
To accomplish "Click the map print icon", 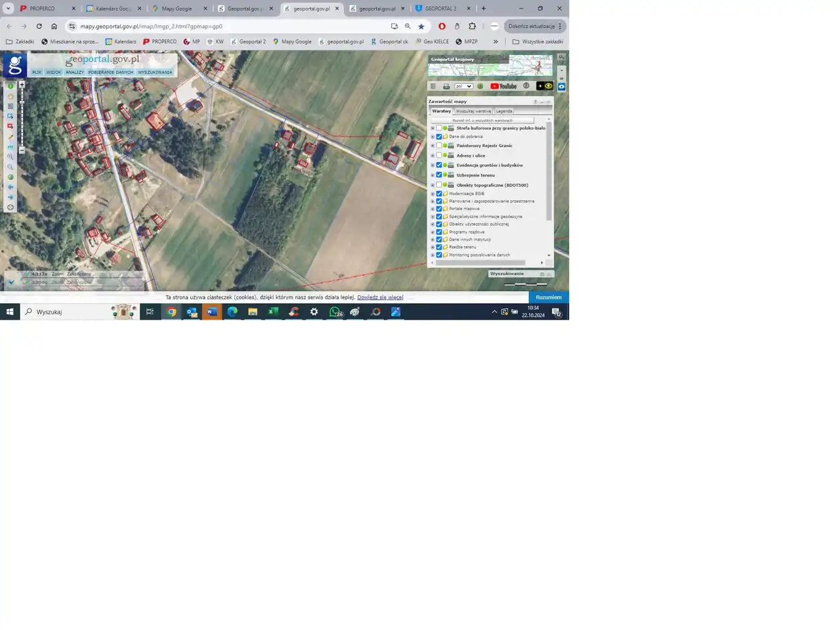I will (x=446, y=86).
